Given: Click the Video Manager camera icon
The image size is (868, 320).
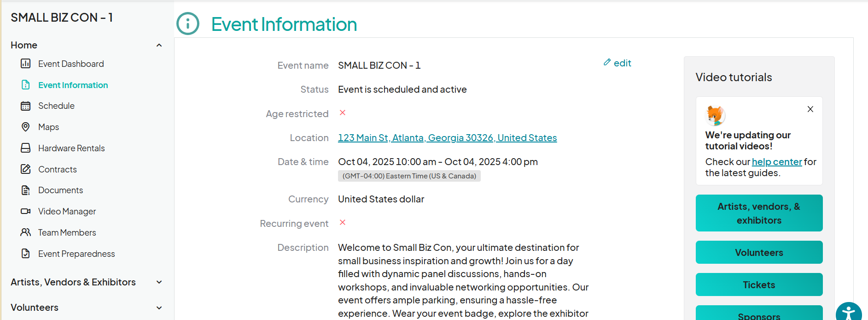Looking at the screenshot, I should tap(26, 211).
